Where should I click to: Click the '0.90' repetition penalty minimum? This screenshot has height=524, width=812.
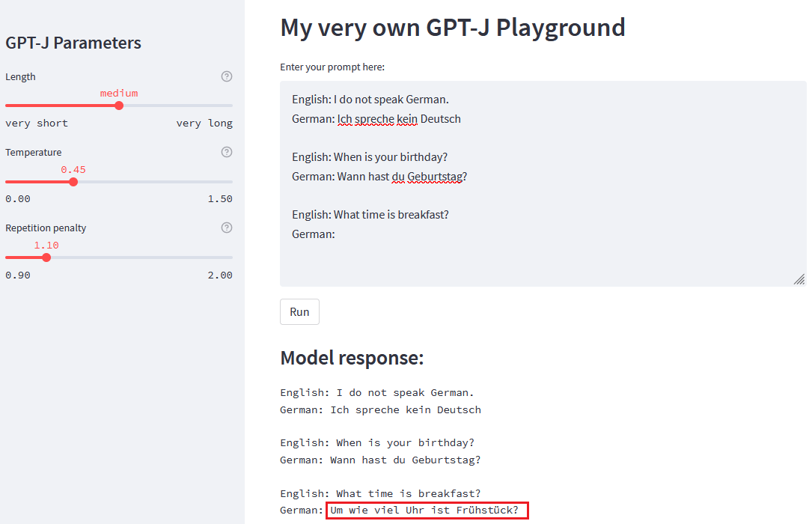(18, 275)
